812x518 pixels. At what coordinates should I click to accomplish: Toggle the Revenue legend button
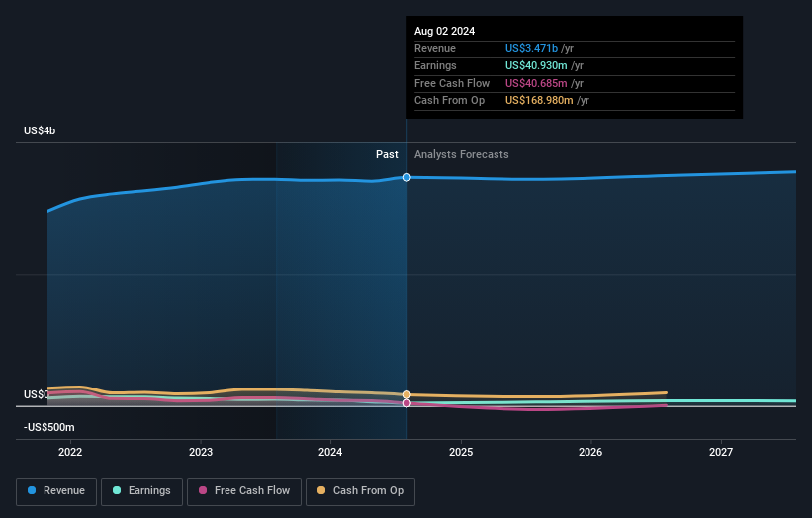pos(56,491)
